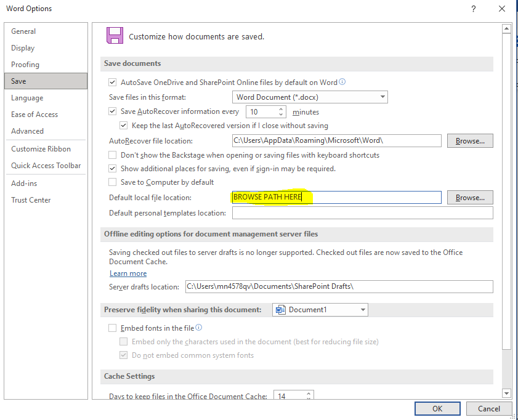Click the Default personal templates location field
Screen dimensions: 518x420
coord(362,213)
